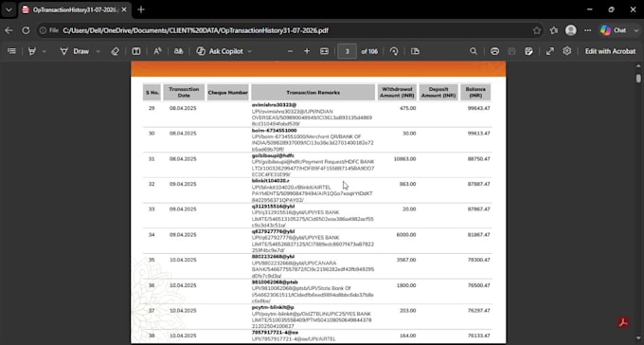Click the Translate icon
Screen dimensions: 644x345
pos(178,51)
